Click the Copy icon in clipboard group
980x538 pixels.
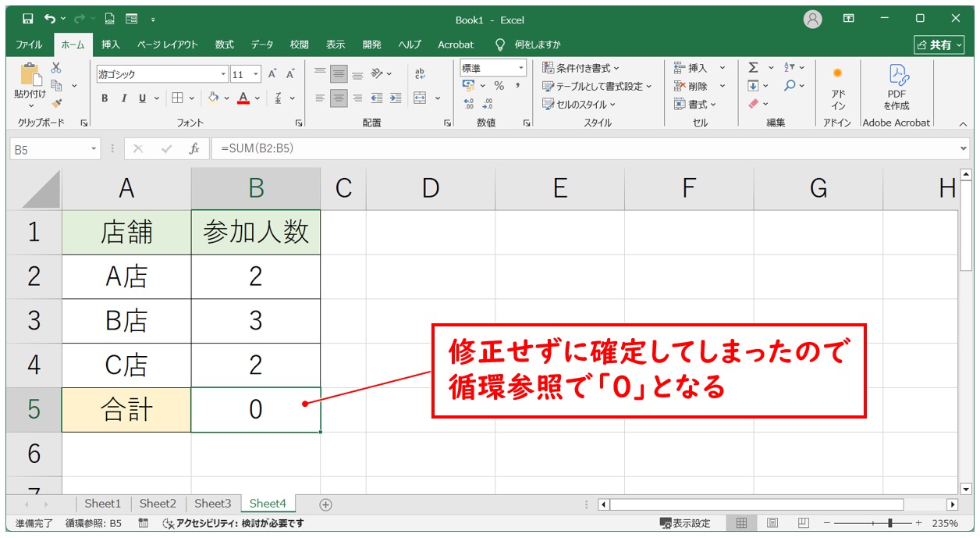tap(56, 85)
